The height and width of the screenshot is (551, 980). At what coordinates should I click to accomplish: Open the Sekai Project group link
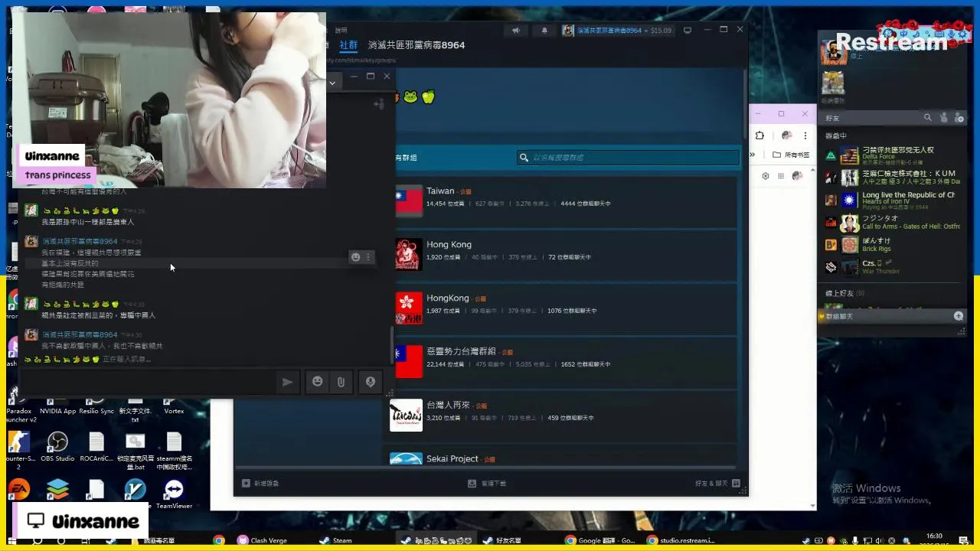click(x=452, y=459)
